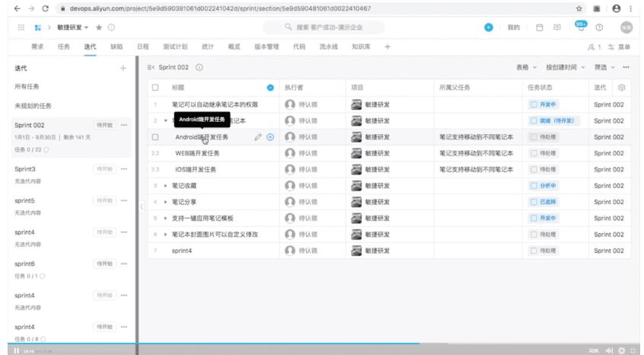This screenshot has height=355, width=644.
Task: Click the 待开始 status button of Sprint 002
Action: pyautogui.click(x=104, y=125)
